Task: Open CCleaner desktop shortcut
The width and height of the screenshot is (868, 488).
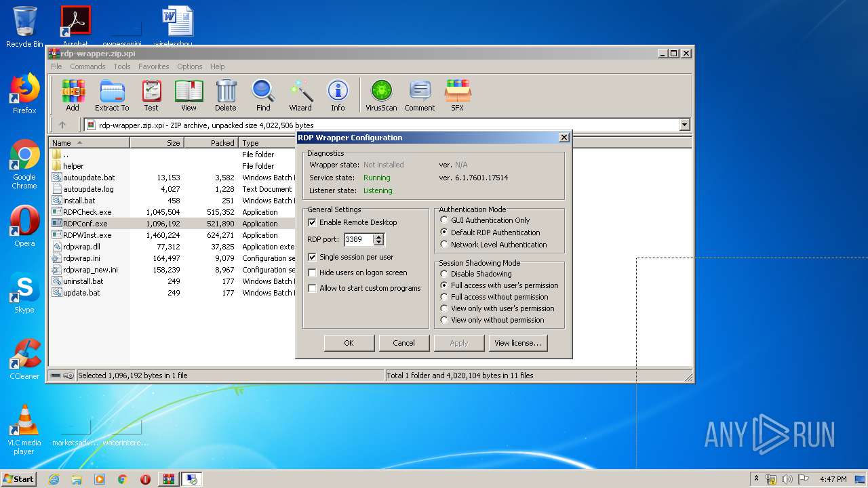Action: tap(24, 359)
